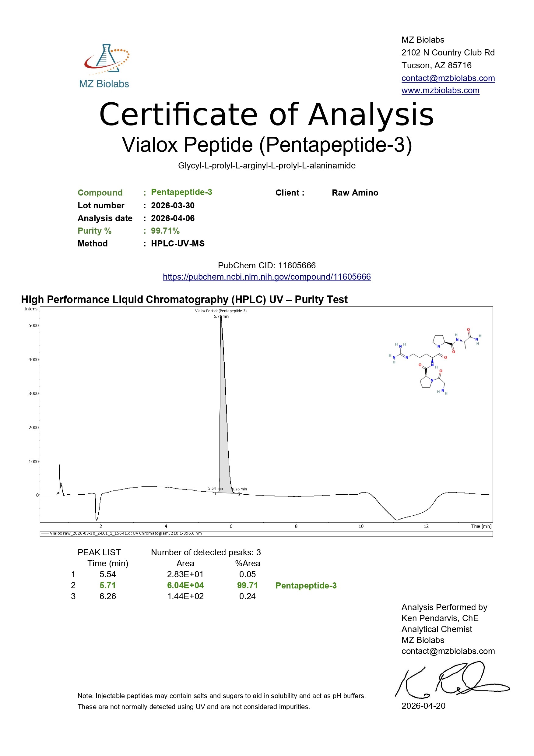Click the green Pentapeptide-3 compound value
The height and width of the screenshot is (756, 534).
click(x=181, y=192)
